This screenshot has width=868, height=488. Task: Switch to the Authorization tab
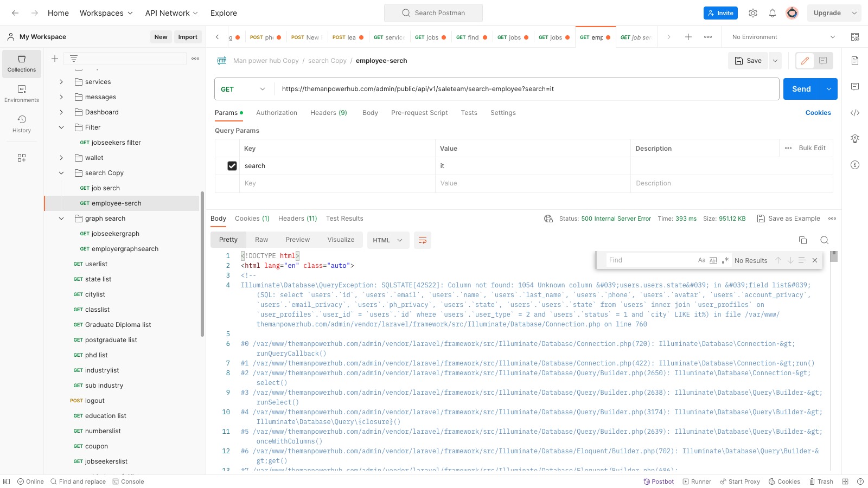click(x=277, y=113)
